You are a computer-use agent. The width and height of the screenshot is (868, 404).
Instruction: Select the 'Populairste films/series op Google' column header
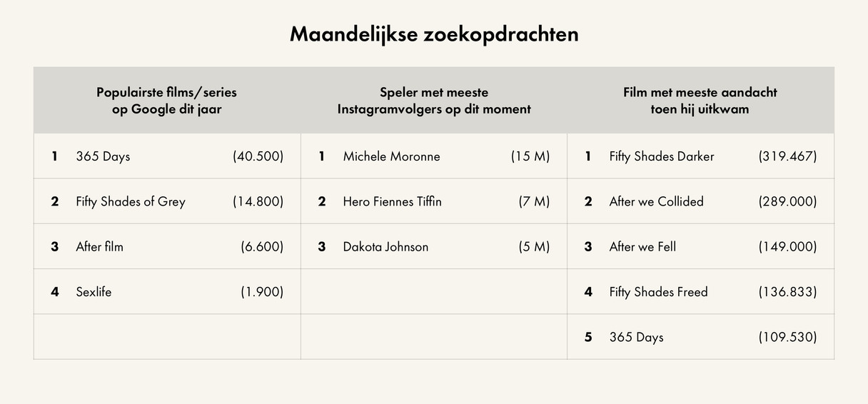point(166,101)
